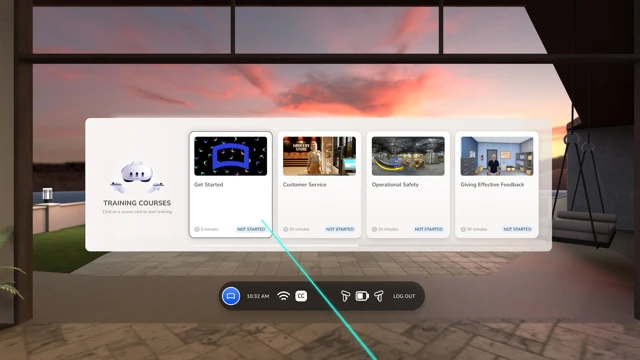Click the LOG OUT button
Screen dimensions: 640x360
(404, 296)
